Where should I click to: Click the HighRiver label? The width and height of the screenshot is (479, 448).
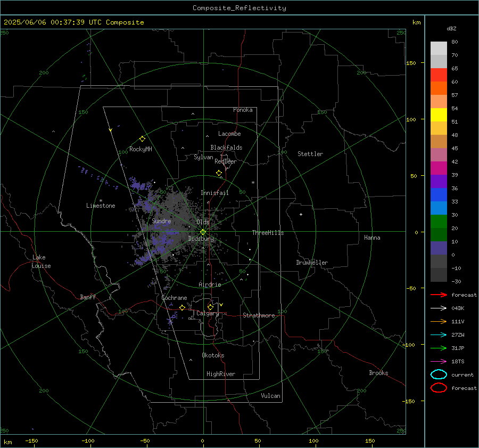[x=221, y=374]
